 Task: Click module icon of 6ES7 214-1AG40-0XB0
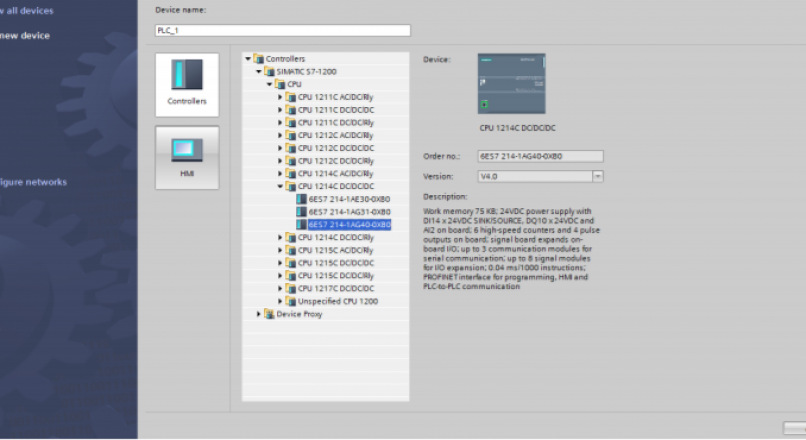(302, 225)
